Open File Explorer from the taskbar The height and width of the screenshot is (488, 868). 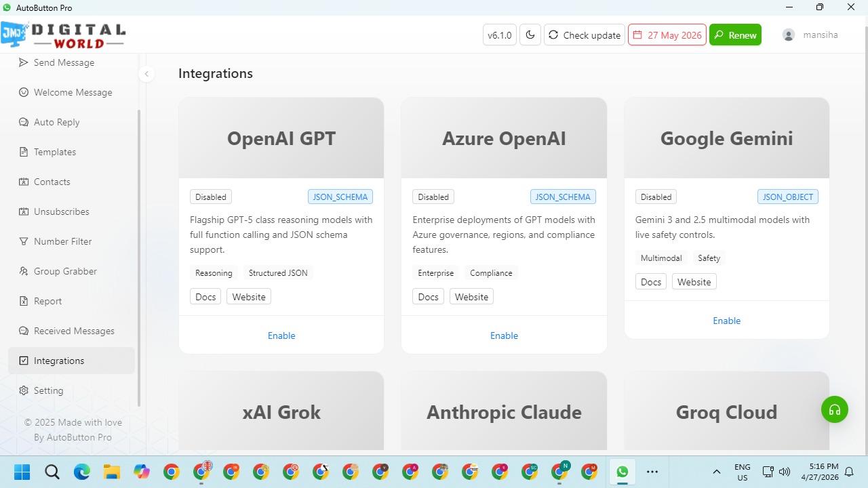point(111,472)
